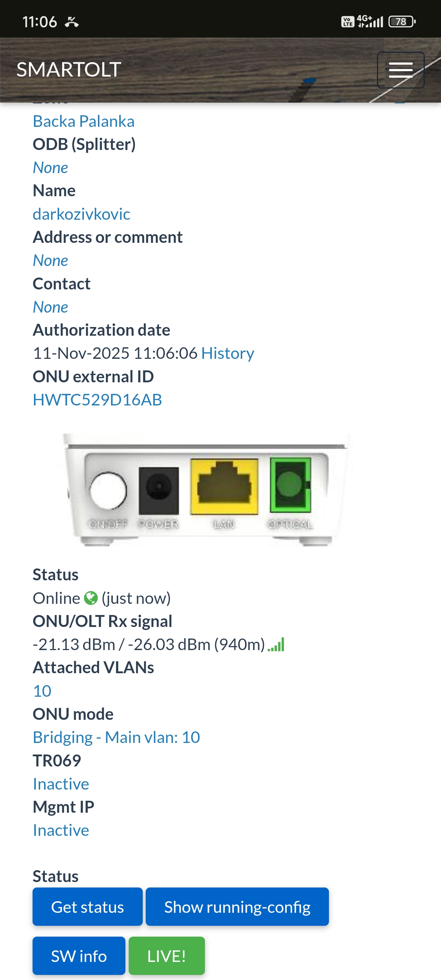Click ONU external ID HWTC529D16AB

97,400
